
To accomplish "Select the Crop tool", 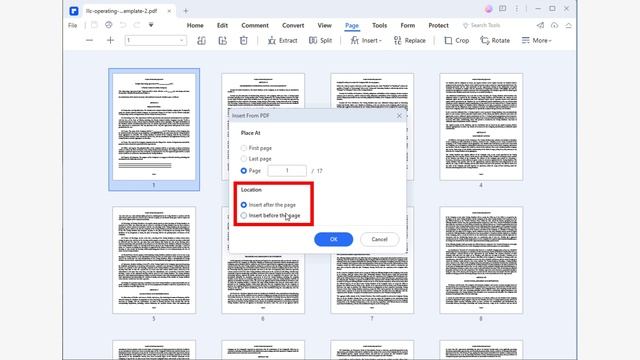I will click(x=457, y=40).
